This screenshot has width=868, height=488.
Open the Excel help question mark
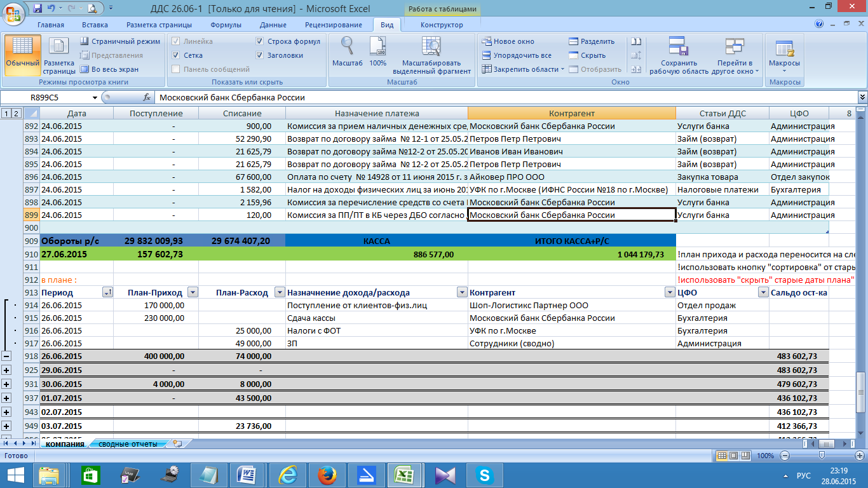click(x=819, y=25)
